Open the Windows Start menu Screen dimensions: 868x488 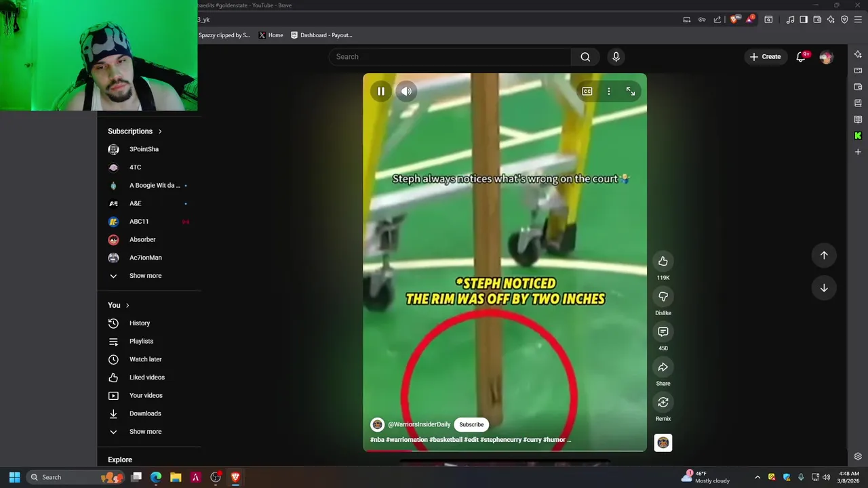click(x=14, y=477)
